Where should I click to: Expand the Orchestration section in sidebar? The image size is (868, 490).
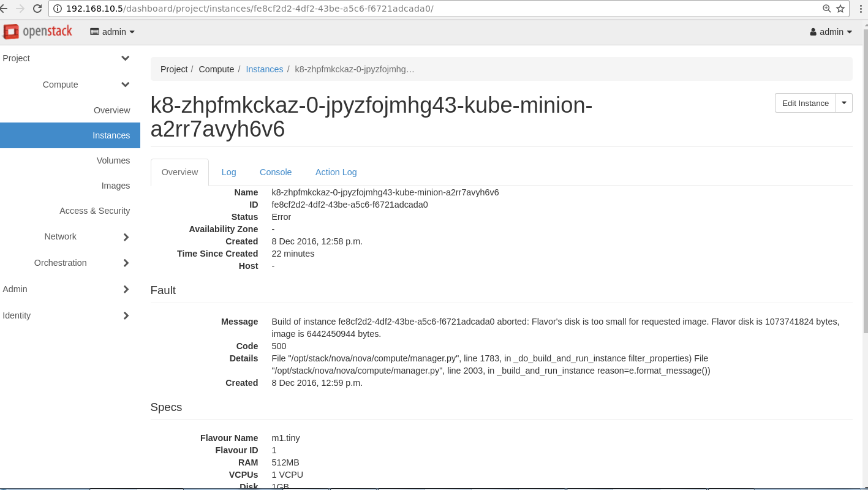(126, 263)
